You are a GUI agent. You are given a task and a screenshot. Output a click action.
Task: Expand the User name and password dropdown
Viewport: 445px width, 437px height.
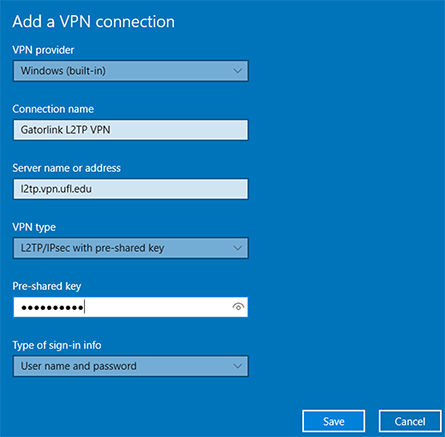[131, 366]
